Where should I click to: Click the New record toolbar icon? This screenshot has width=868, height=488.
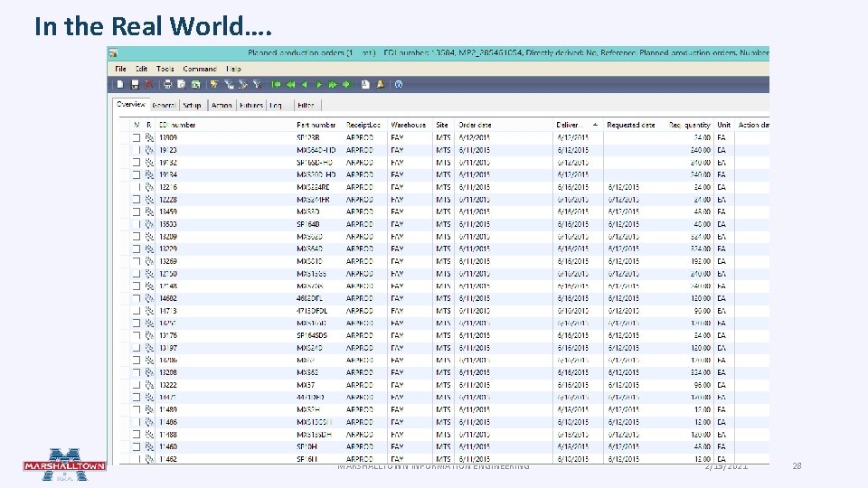pyautogui.click(x=120, y=85)
